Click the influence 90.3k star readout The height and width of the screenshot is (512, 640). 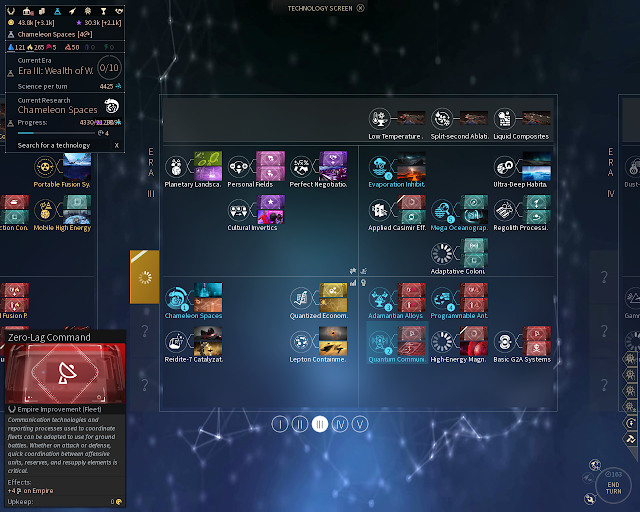(99, 22)
